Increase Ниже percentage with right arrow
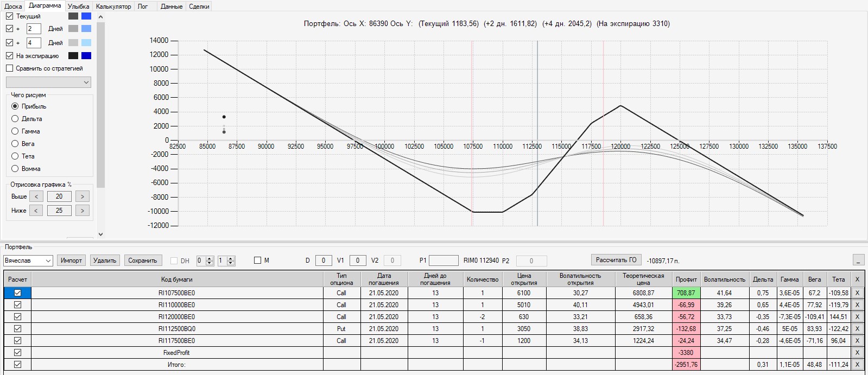The image size is (868, 375). click(83, 211)
